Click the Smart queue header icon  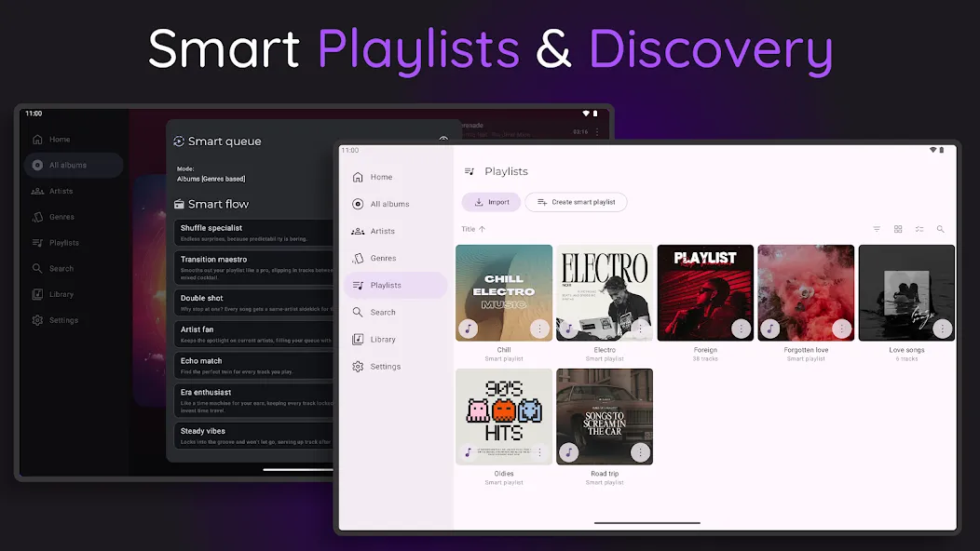click(x=179, y=141)
